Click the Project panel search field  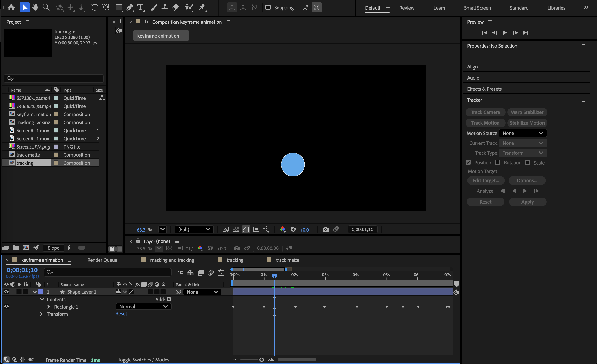(x=54, y=78)
